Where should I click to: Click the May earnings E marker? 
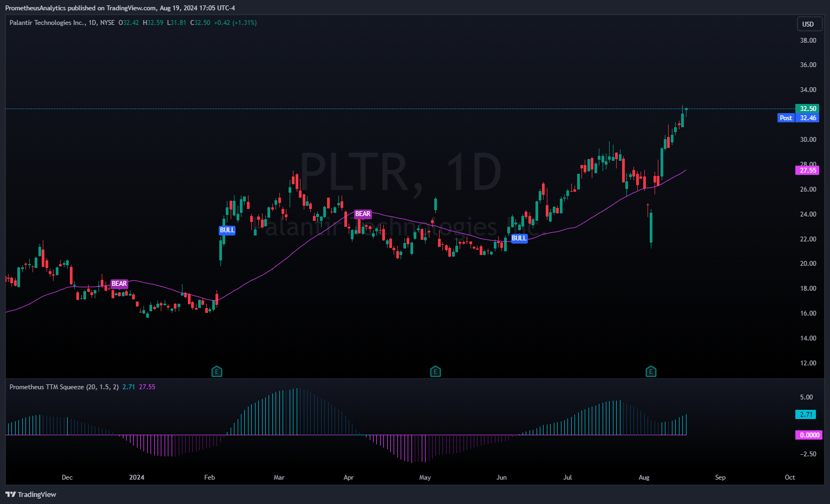click(x=435, y=371)
